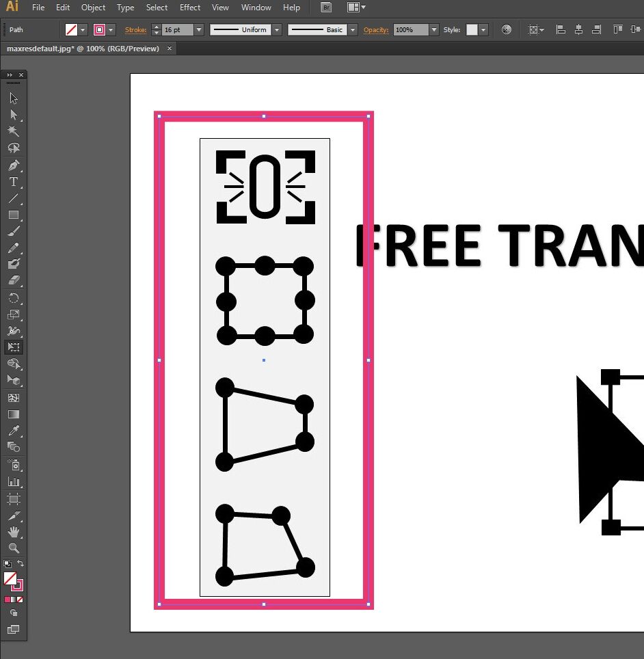This screenshot has width=644, height=659.
Task: Select the Rotate tool
Action: pyautogui.click(x=14, y=298)
